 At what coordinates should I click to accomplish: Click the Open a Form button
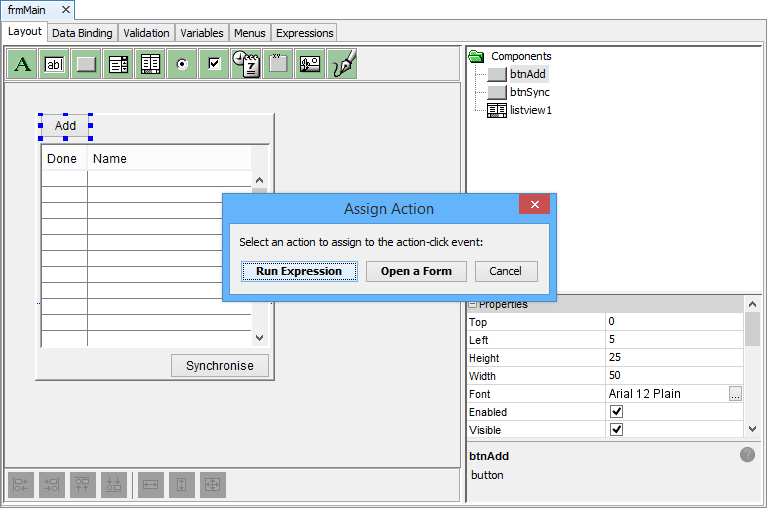click(416, 271)
